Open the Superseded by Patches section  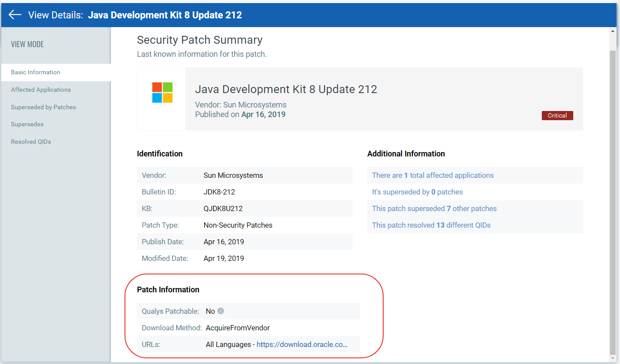click(43, 107)
